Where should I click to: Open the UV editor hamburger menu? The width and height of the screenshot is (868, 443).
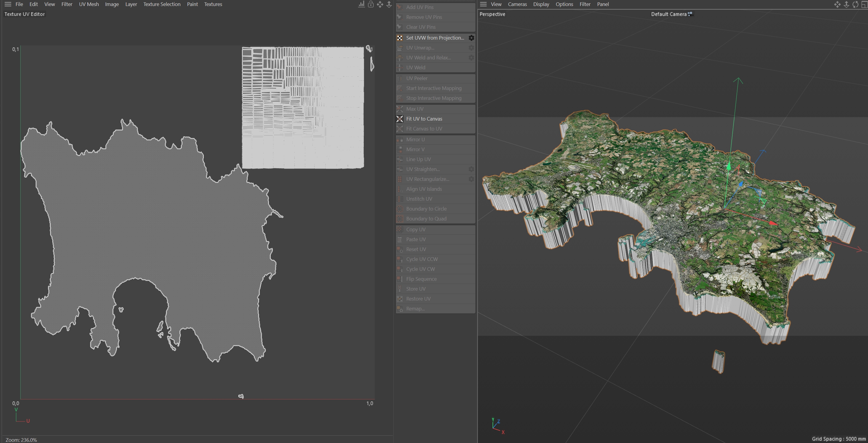(x=8, y=4)
